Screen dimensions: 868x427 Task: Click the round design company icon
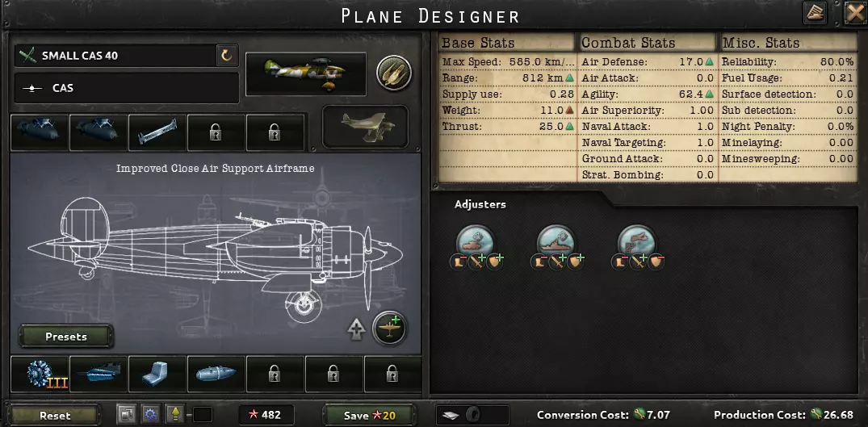(x=394, y=73)
